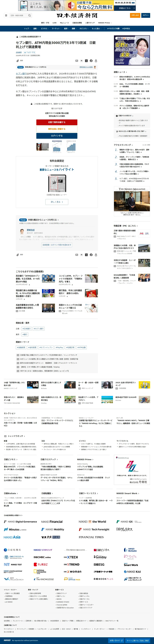Expand the 国際 nav dropdown
The image size is (154, 644).
point(74,29)
